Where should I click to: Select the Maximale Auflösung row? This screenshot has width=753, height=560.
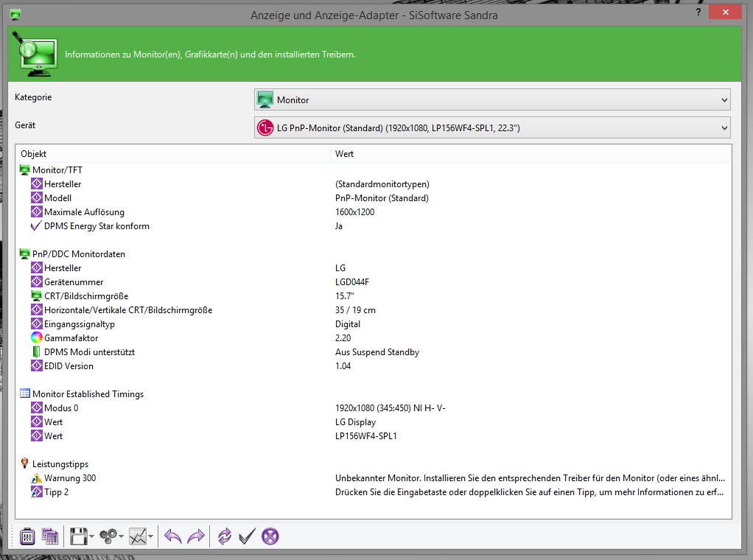[x=373, y=211]
